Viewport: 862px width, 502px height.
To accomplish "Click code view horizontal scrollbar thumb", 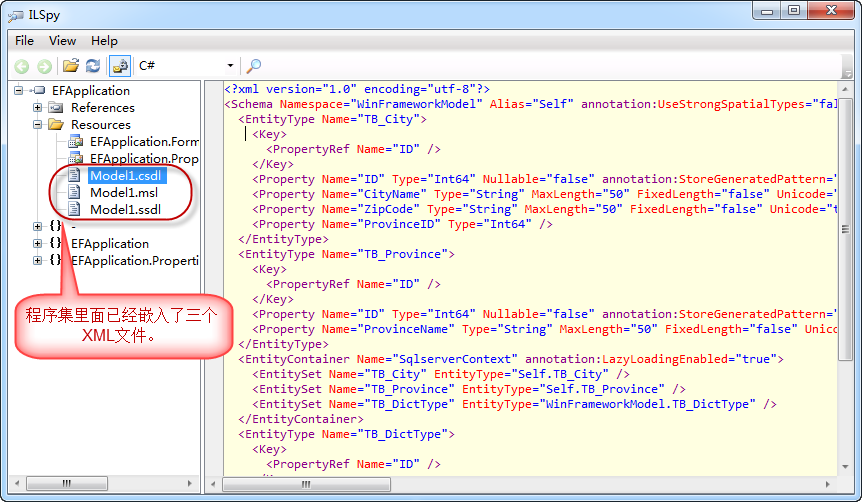I will click(307, 484).
